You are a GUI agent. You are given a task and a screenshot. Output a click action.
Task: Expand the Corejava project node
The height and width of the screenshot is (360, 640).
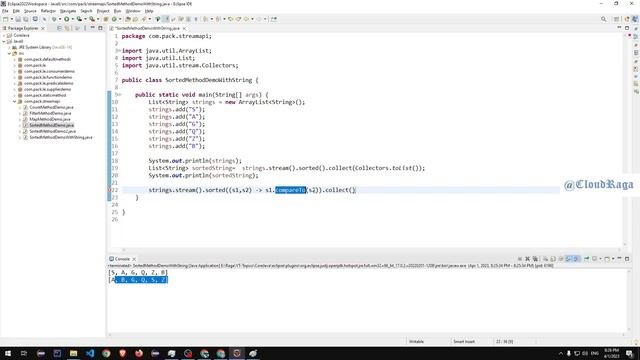4,36
